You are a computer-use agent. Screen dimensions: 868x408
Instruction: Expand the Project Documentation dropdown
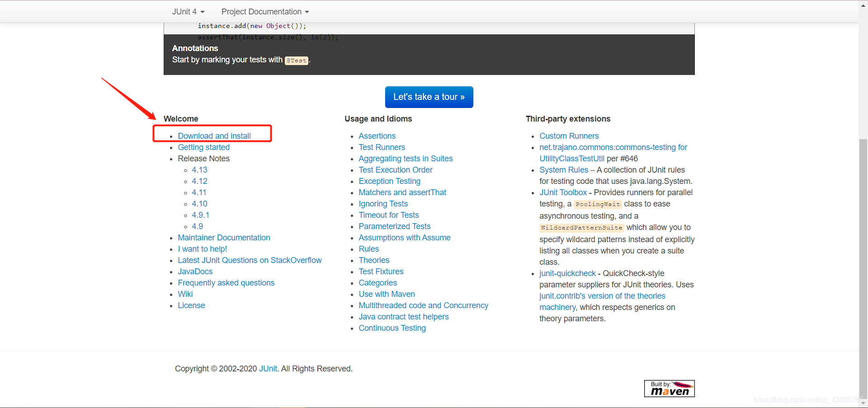[x=265, y=12]
